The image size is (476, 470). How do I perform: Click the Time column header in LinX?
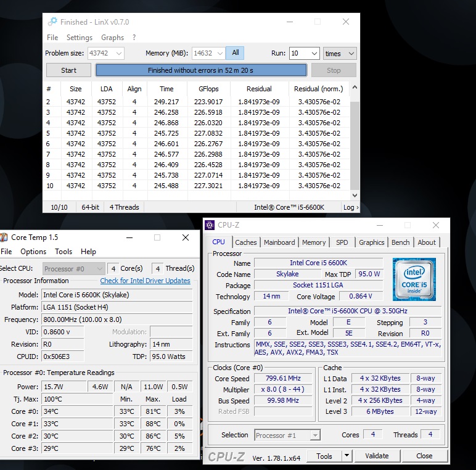click(166, 89)
